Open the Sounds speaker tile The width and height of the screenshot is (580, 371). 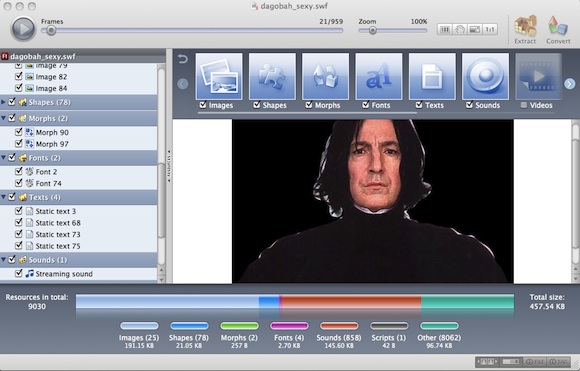(x=485, y=76)
